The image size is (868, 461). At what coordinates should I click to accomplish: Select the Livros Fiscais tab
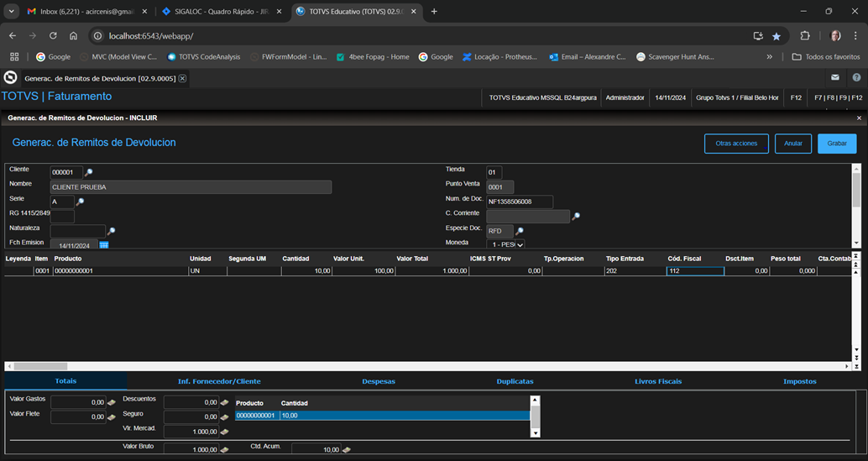click(658, 381)
